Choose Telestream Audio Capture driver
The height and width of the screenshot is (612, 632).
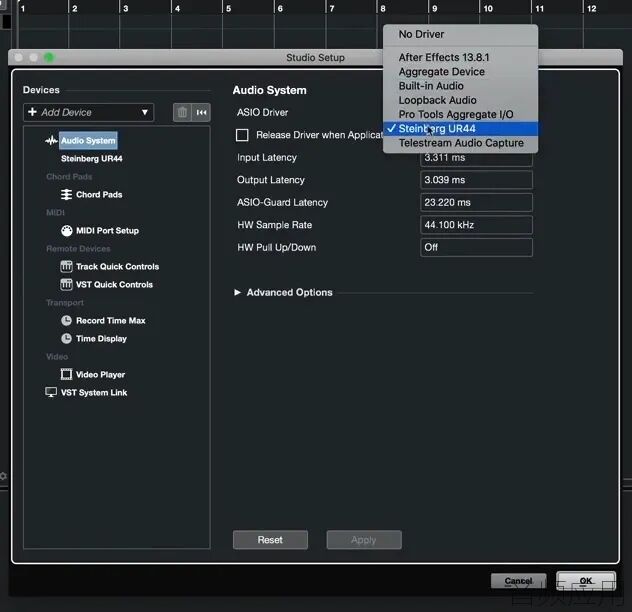point(460,143)
